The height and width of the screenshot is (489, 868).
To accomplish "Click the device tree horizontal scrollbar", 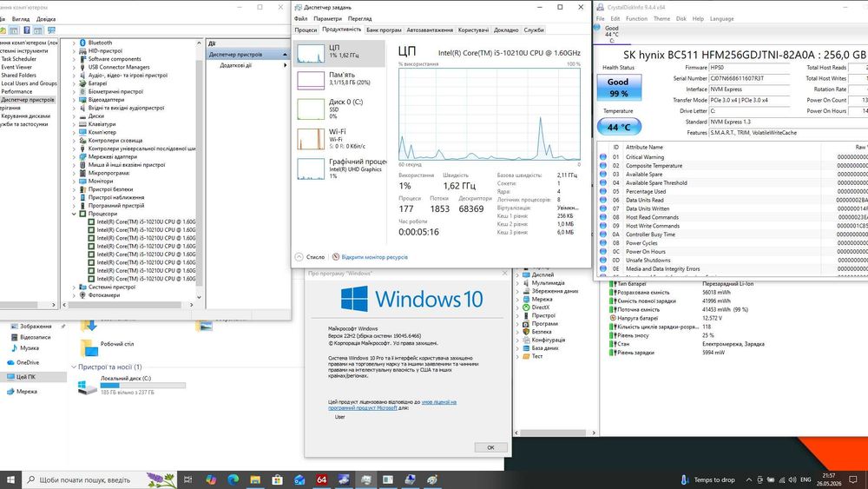I will pyautogui.click(x=128, y=305).
